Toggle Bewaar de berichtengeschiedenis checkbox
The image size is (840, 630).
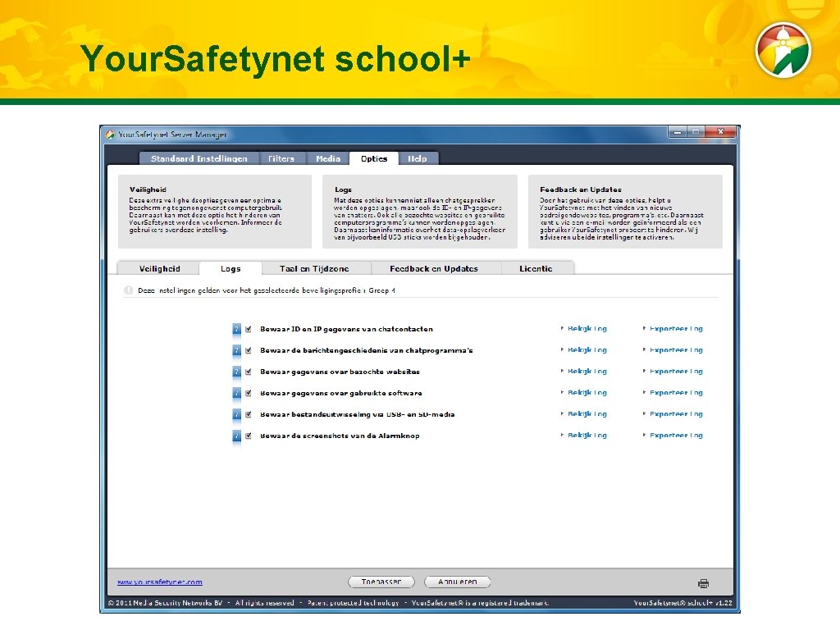point(249,350)
